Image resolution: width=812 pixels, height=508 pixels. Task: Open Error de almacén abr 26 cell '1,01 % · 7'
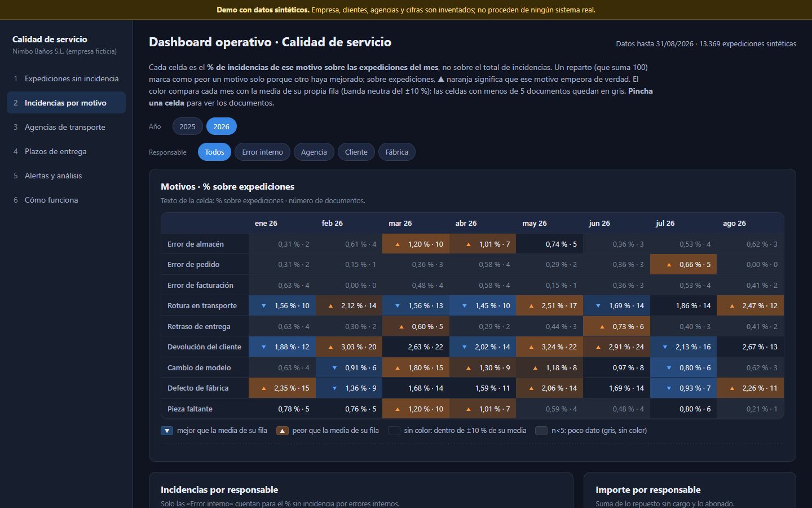tap(483, 244)
